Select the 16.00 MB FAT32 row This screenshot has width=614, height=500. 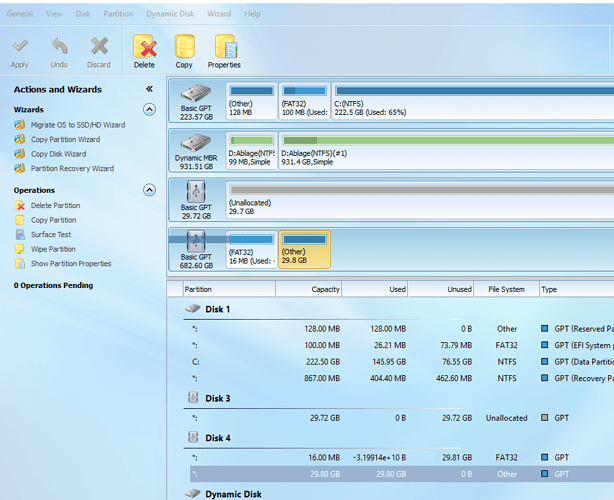402,457
